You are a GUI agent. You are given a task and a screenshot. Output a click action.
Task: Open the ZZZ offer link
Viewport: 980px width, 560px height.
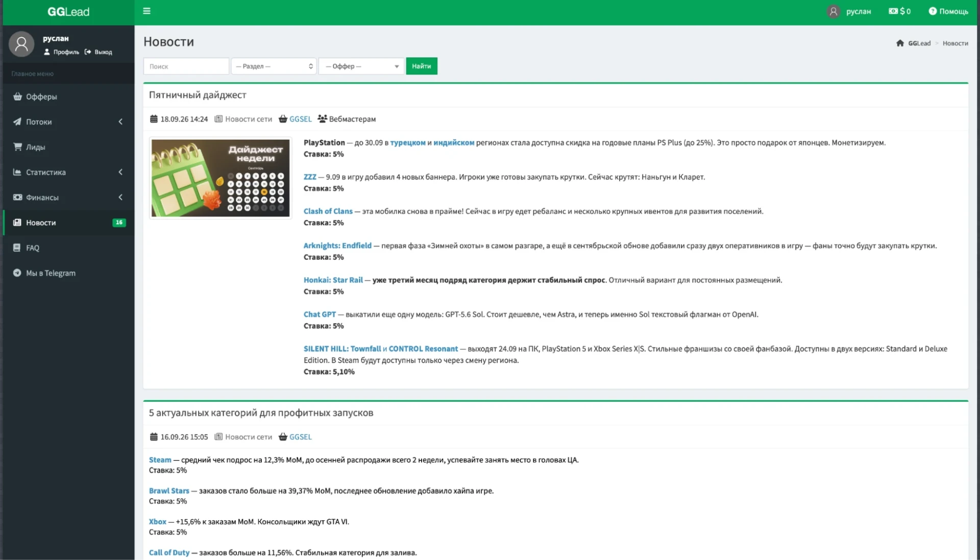(x=310, y=177)
